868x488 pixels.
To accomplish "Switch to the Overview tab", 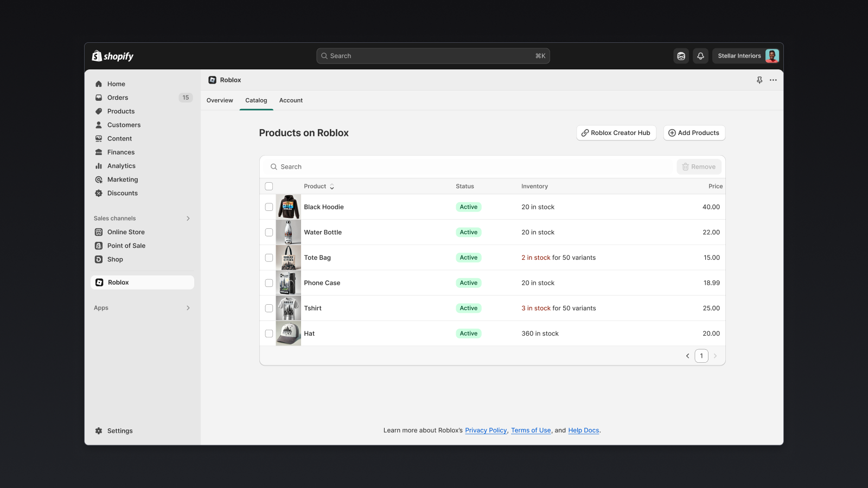I will click(x=220, y=100).
